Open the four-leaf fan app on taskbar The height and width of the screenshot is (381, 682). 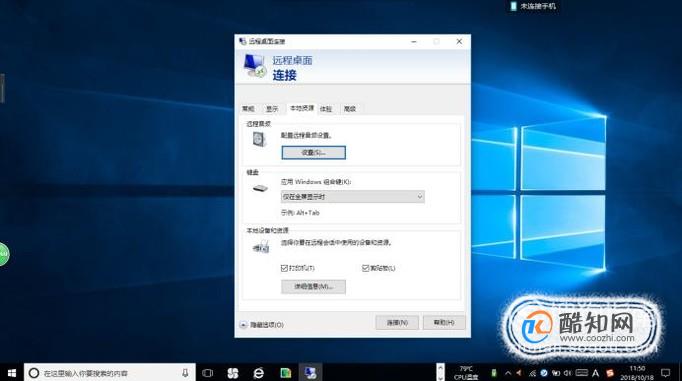point(233,373)
